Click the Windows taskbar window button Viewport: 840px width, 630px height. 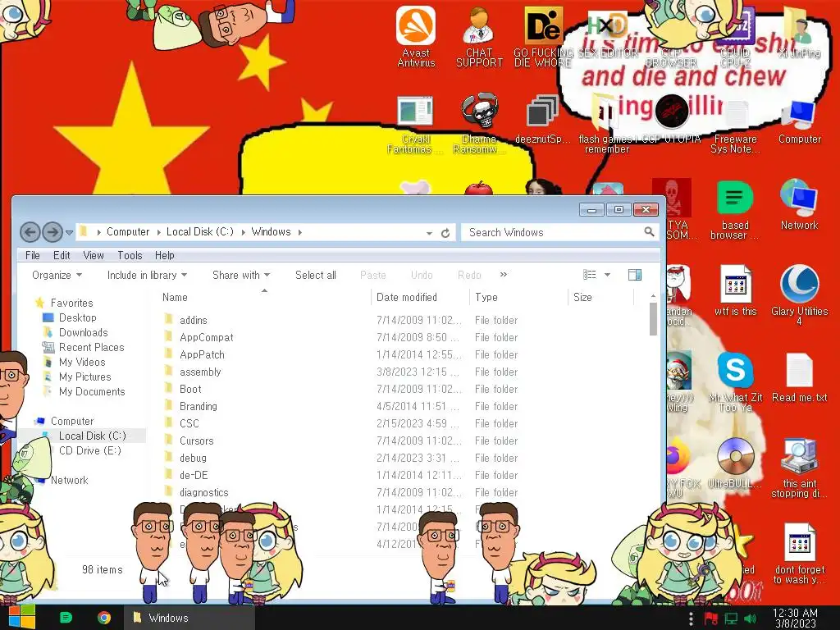click(189, 618)
